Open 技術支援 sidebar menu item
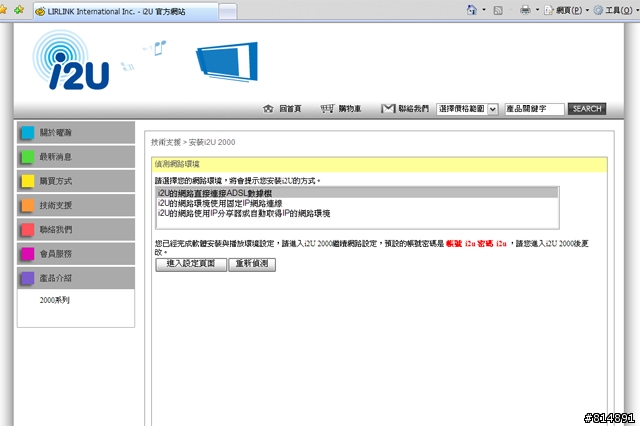 click(x=76, y=205)
